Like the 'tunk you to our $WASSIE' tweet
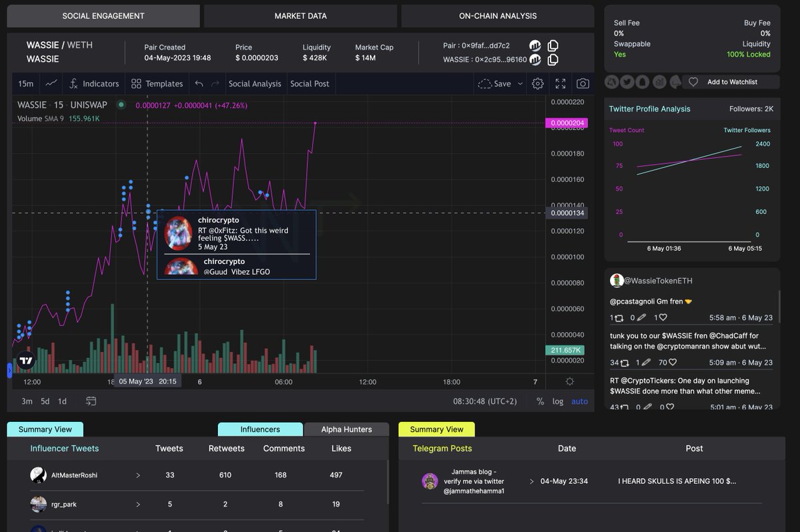This screenshot has height=532, width=800. click(x=672, y=363)
